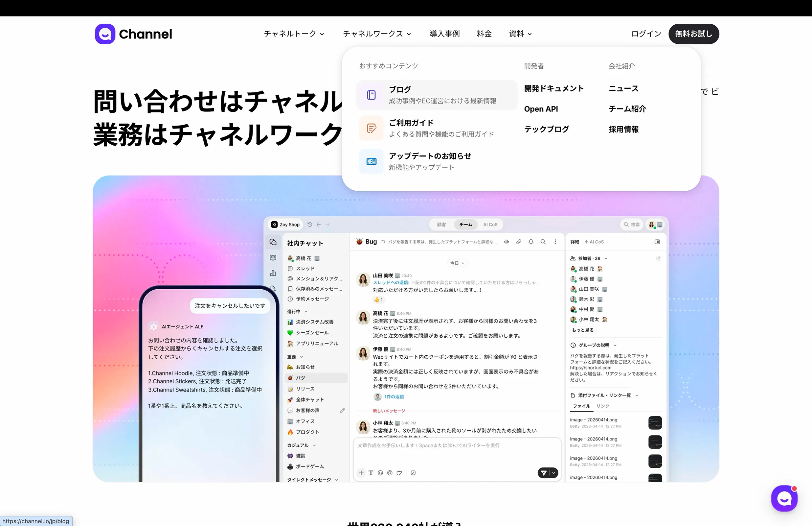812x526 pixels.
Task: Toggle the side panel icon near AI CoS
Action: pos(657,242)
